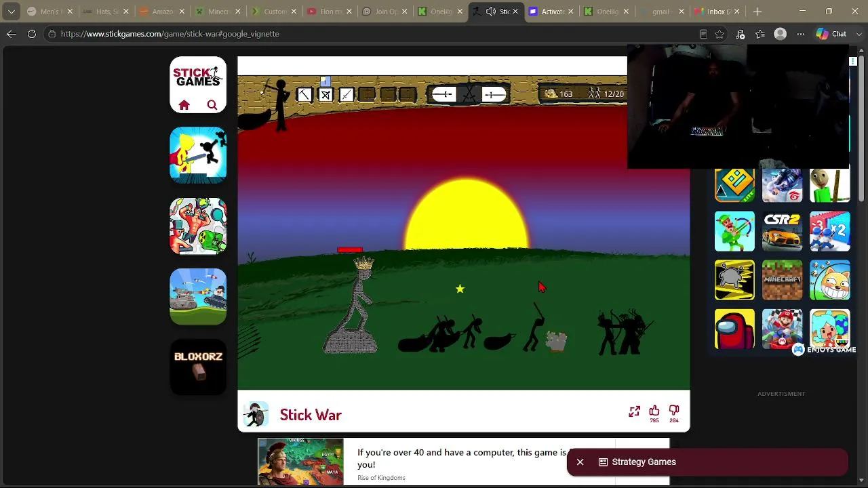Open the Free Fire ad icon
868x488 pixels.
pos(782,182)
